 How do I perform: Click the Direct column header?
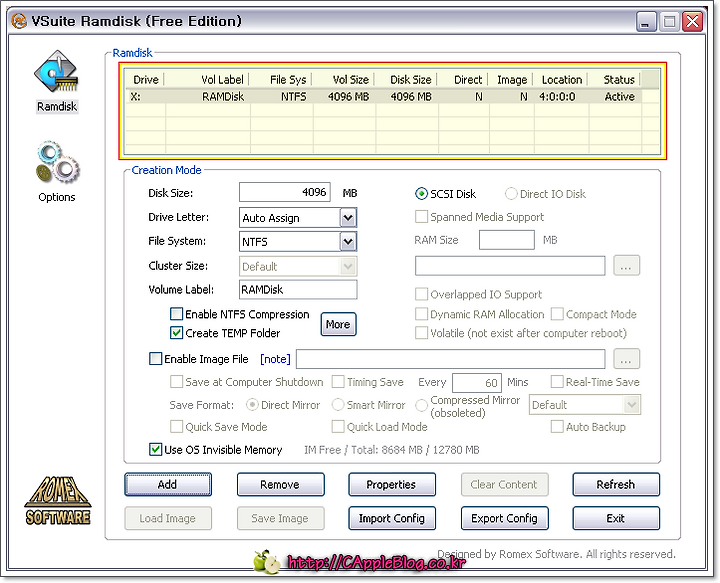click(463, 79)
